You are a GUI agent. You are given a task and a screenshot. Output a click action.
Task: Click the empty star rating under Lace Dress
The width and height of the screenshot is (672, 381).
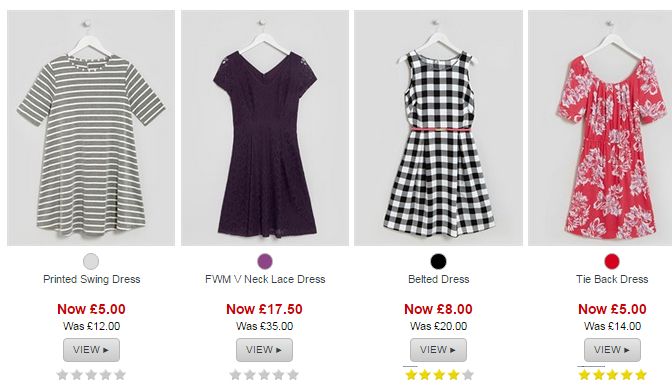pyautogui.click(x=264, y=375)
